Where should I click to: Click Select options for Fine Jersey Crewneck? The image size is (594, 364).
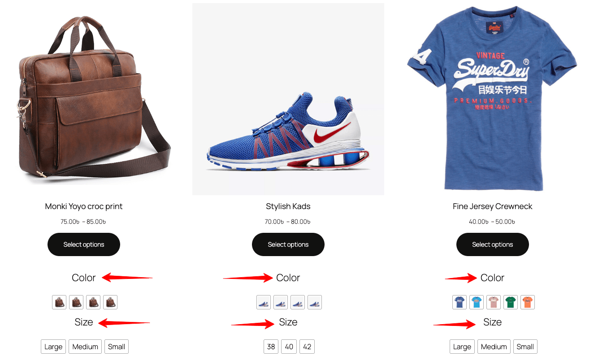pos(492,244)
